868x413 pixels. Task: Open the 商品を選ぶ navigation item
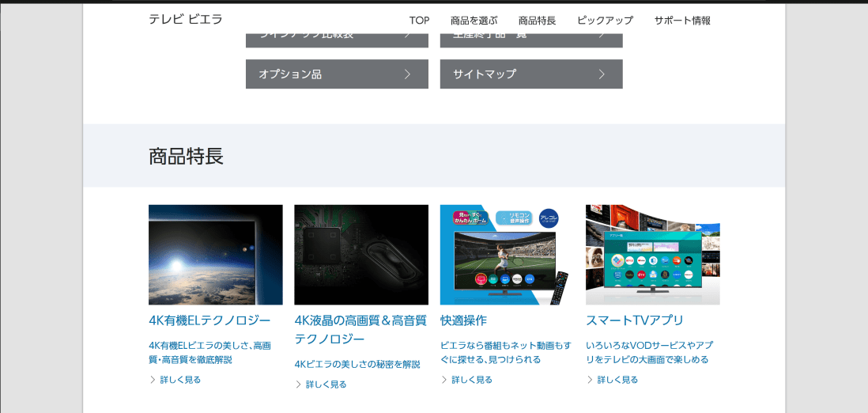[x=474, y=21]
